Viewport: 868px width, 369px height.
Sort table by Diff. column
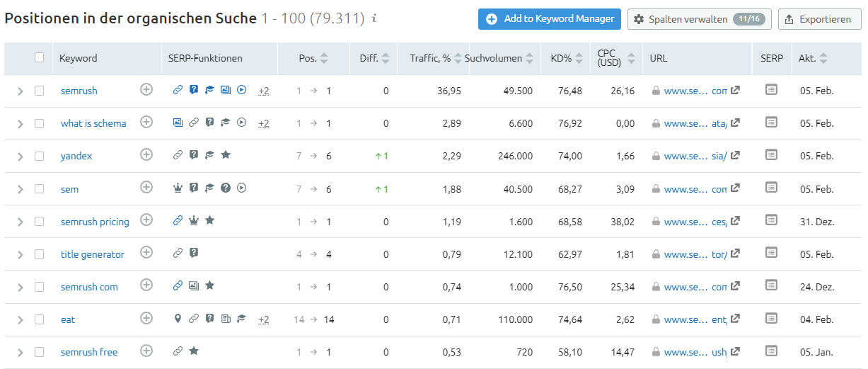click(375, 58)
